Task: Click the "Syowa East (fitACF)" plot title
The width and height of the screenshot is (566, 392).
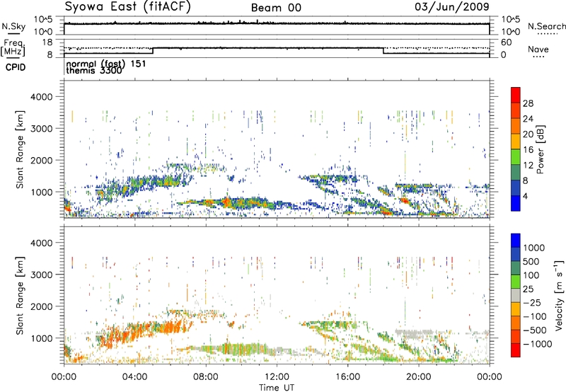Action: (x=128, y=7)
